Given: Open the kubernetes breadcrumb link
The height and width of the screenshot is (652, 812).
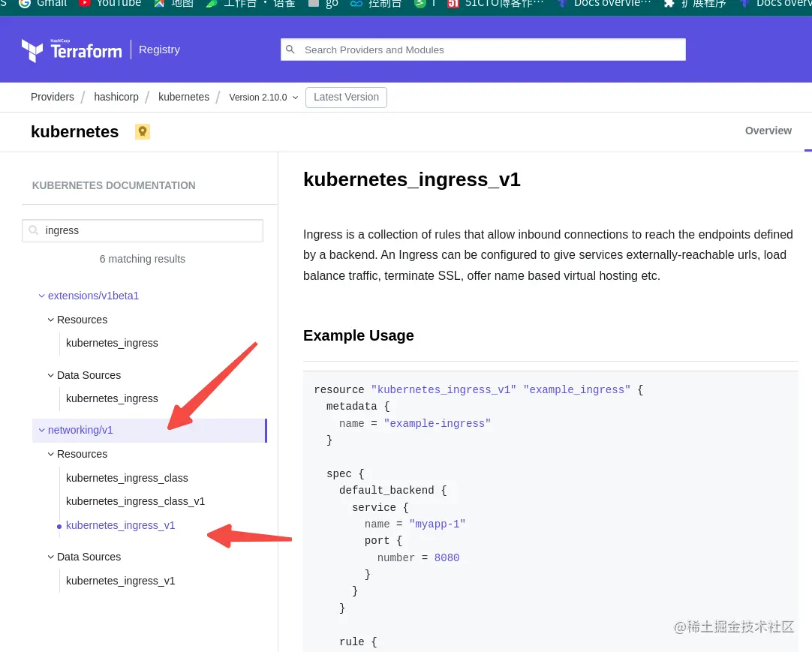Looking at the screenshot, I should tap(184, 97).
